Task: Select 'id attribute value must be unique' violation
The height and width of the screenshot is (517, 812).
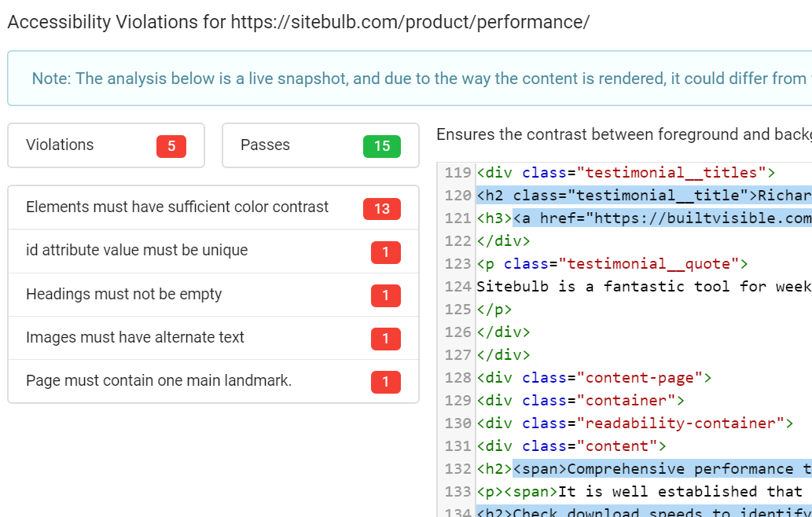Action: (213, 251)
